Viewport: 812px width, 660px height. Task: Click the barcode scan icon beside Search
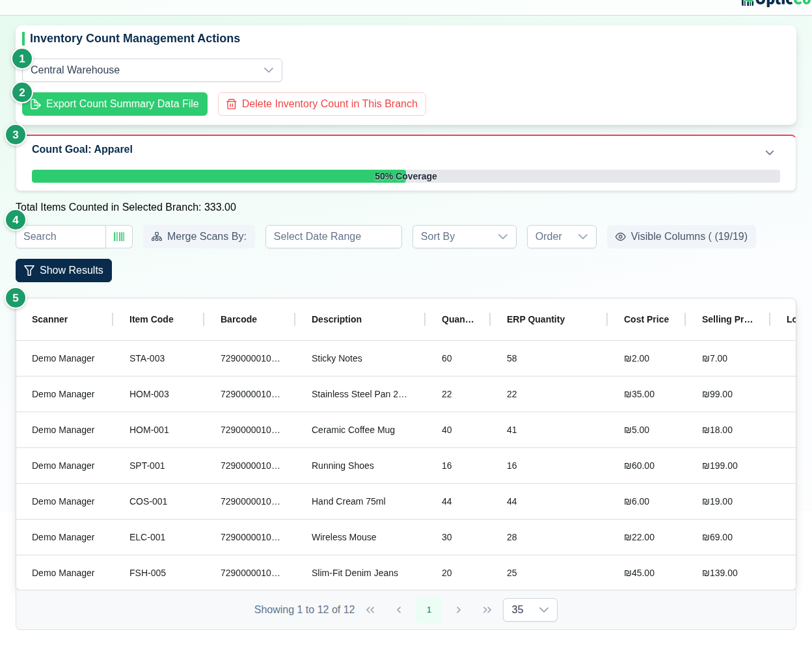click(119, 237)
